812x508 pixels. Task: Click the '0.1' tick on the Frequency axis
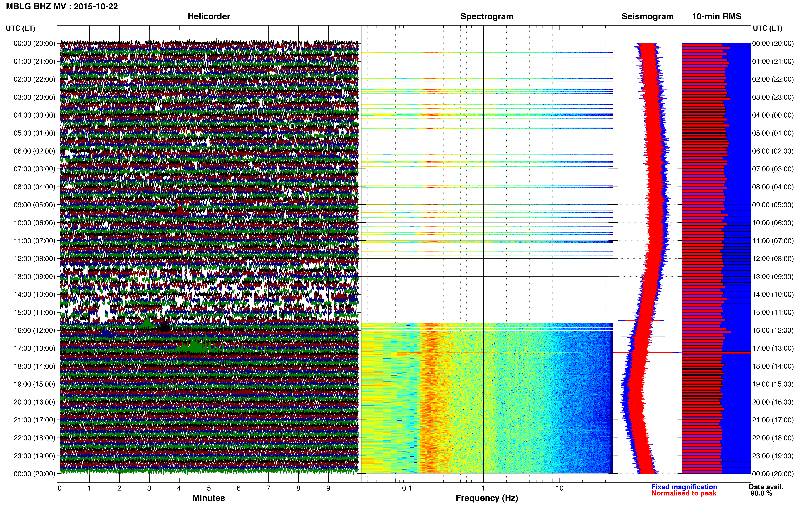click(x=407, y=488)
